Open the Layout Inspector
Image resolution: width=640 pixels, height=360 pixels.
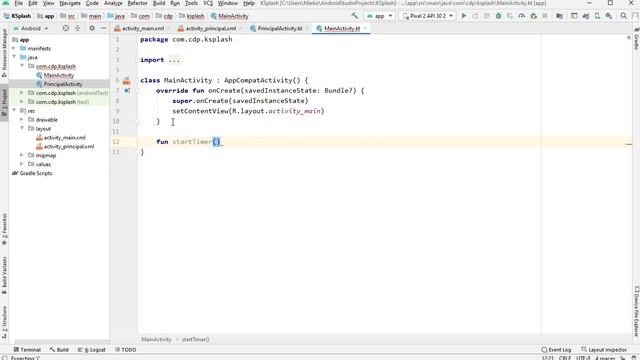(x=604, y=350)
